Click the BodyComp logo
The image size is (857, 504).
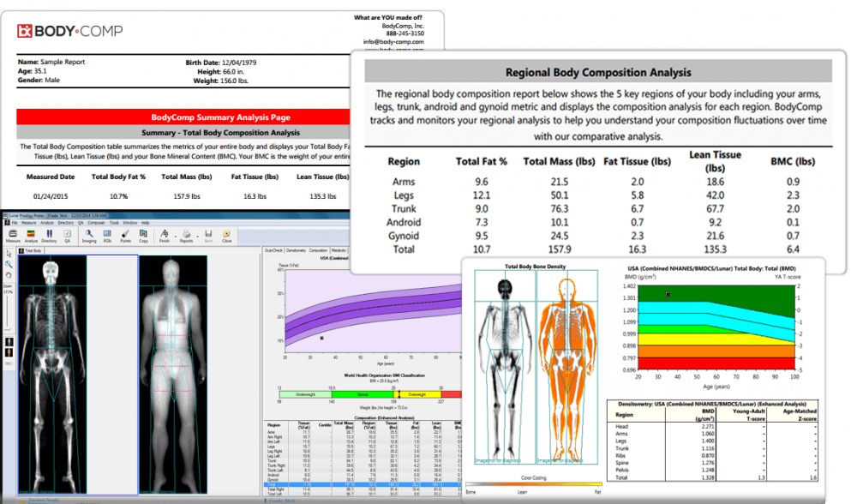click(70, 31)
